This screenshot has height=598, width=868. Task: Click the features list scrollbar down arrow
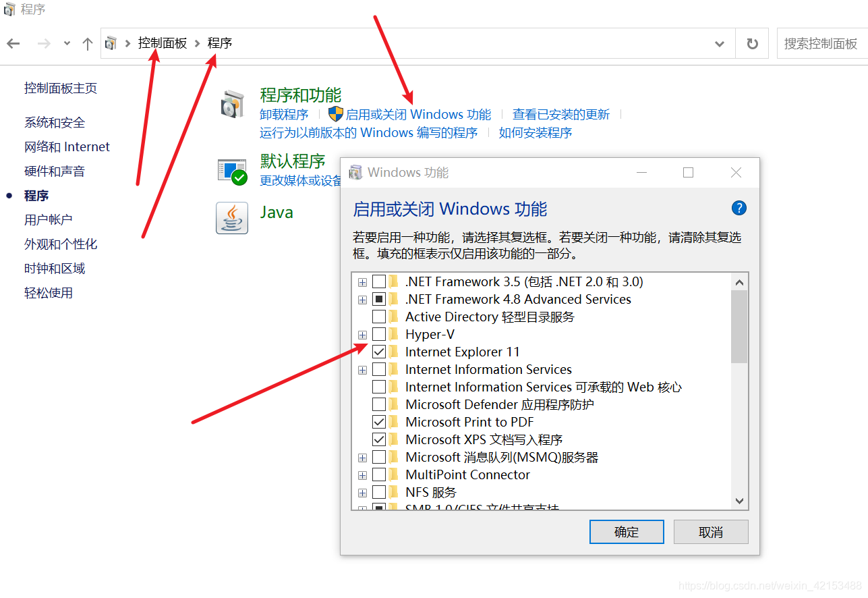[739, 501]
